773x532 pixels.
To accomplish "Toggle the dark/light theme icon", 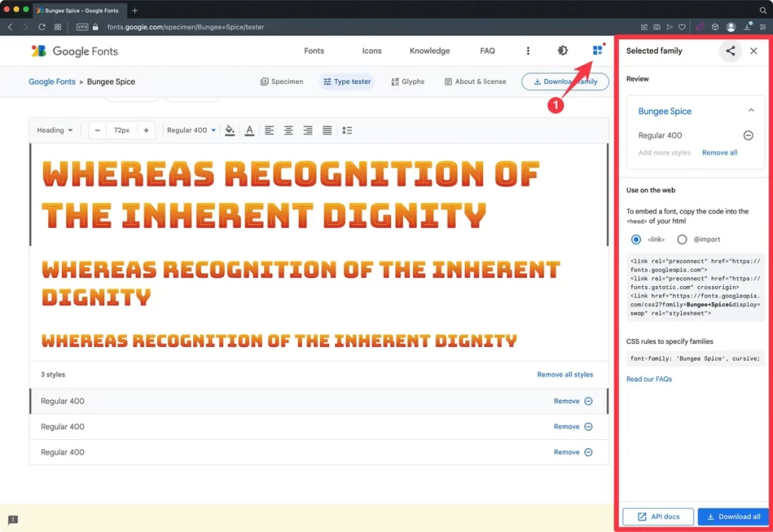I will point(562,51).
